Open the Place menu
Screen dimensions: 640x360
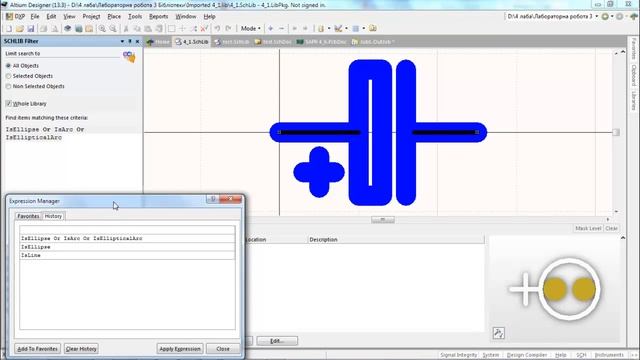(114, 16)
